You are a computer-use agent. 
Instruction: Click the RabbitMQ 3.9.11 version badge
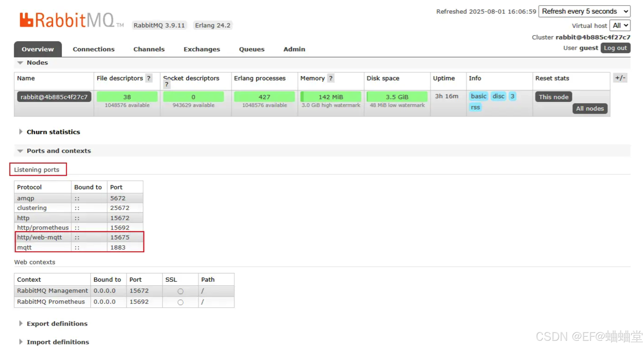click(x=159, y=25)
